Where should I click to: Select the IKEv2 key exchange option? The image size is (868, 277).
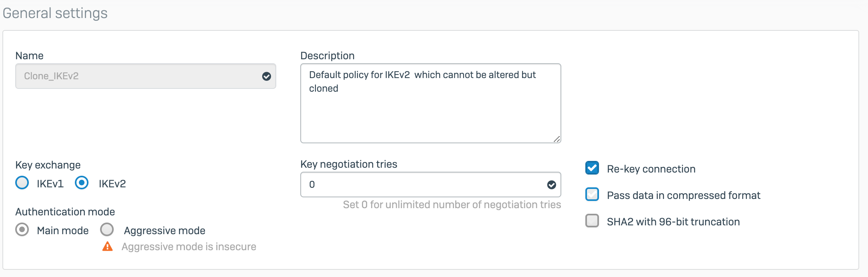tap(82, 183)
